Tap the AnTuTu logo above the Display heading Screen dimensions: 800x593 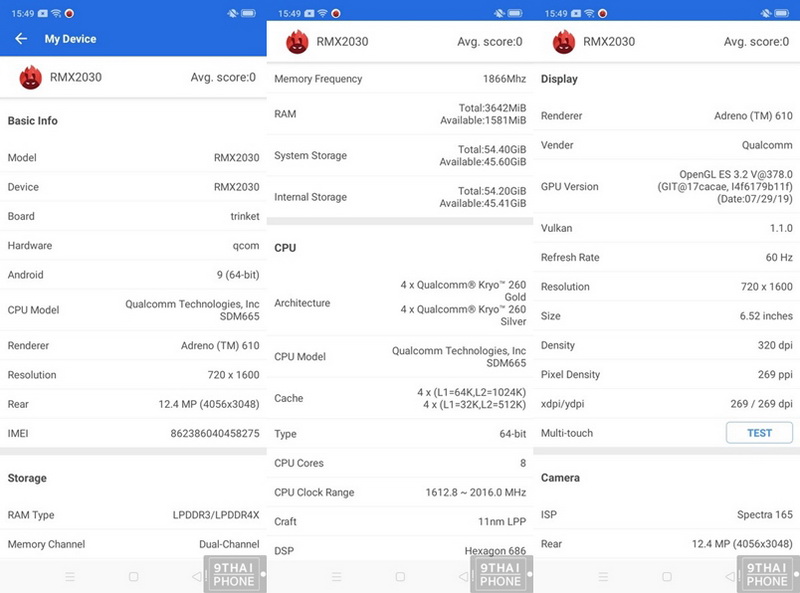click(x=564, y=42)
